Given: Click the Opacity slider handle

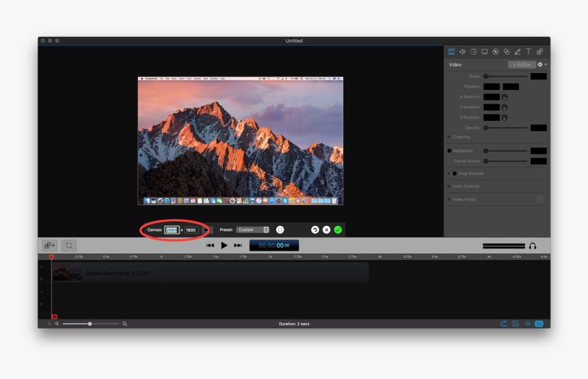Looking at the screenshot, I should pyautogui.click(x=485, y=128).
